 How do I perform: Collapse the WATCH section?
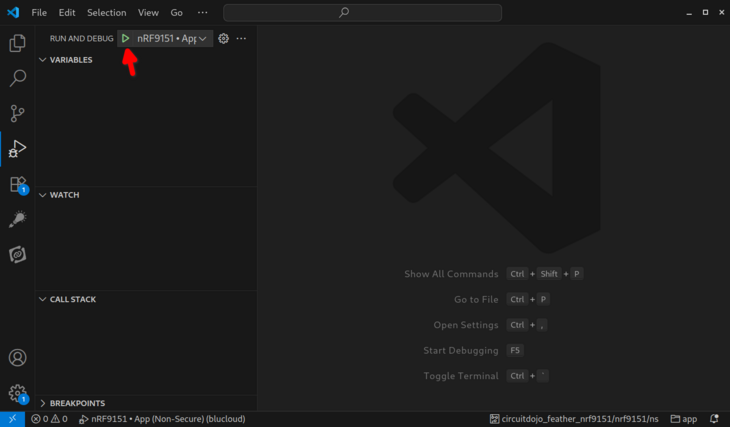point(146,195)
